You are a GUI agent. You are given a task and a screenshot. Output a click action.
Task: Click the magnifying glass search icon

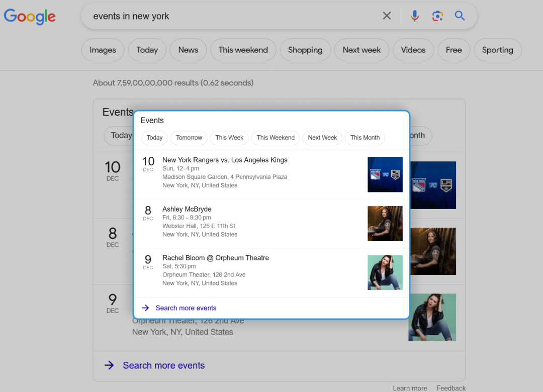click(460, 16)
